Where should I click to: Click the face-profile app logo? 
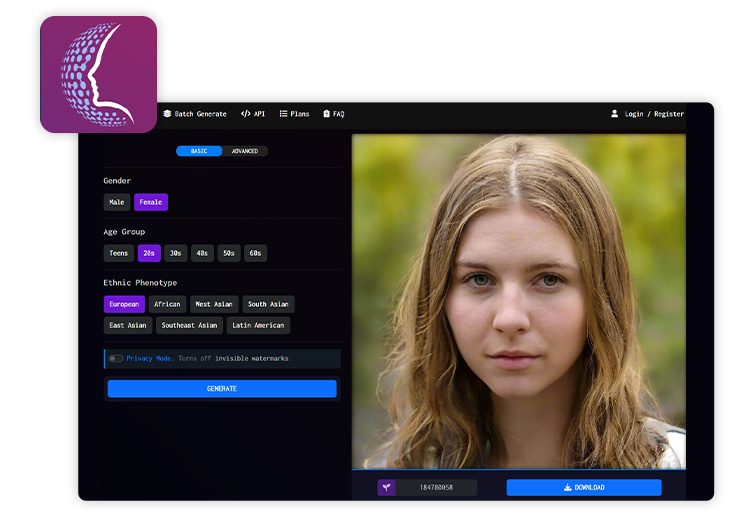point(99,75)
